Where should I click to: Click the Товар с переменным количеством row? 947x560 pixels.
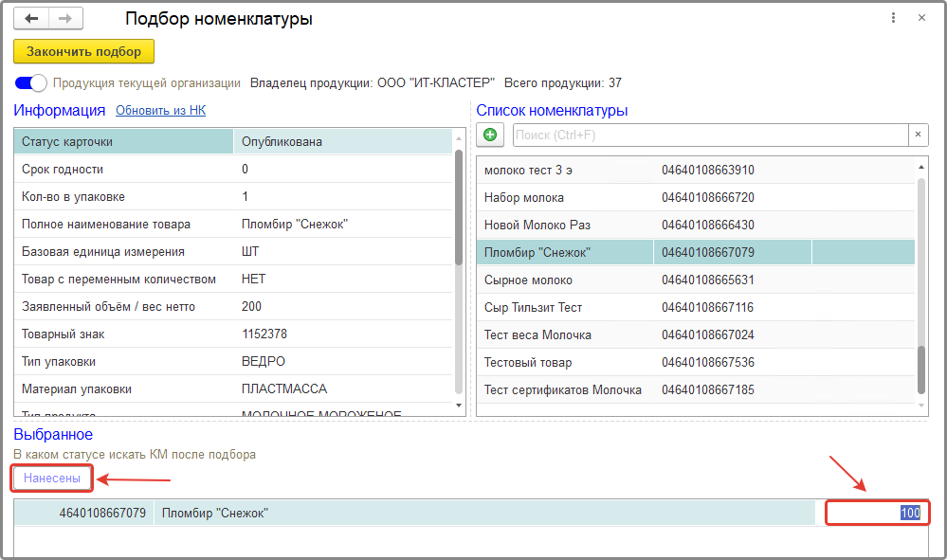coord(233,279)
